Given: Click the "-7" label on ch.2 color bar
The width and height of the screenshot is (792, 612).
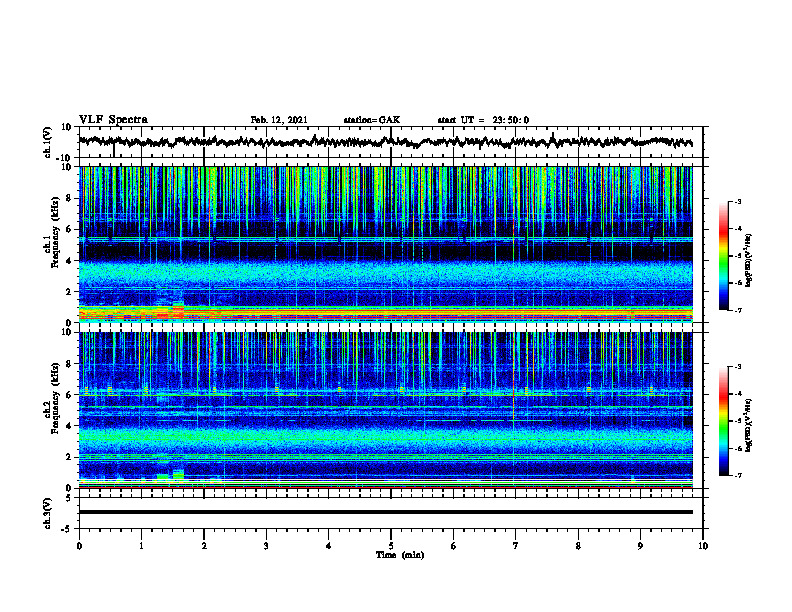Looking at the screenshot, I should 737,476.
